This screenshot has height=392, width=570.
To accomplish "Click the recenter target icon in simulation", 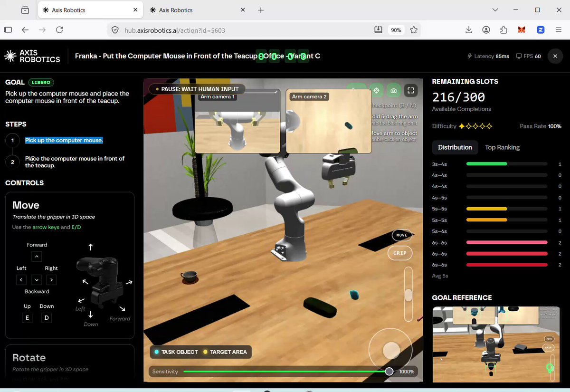I will [x=376, y=90].
